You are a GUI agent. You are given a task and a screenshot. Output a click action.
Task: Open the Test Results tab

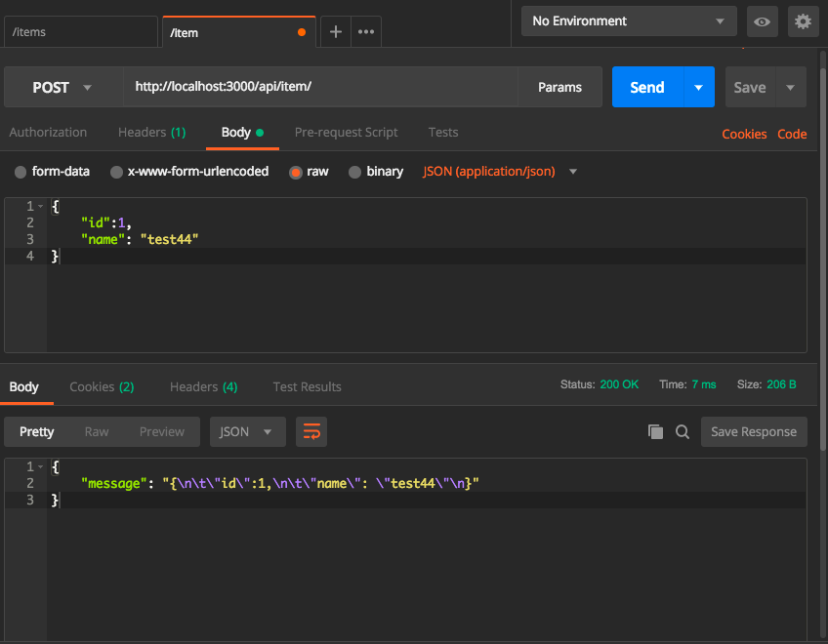tap(308, 387)
